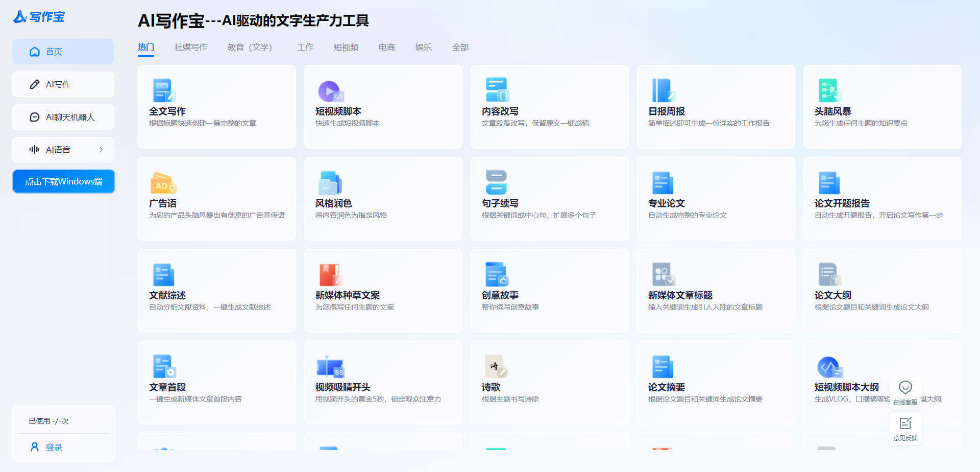Click the 短视频脚本 play icon

(330, 91)
